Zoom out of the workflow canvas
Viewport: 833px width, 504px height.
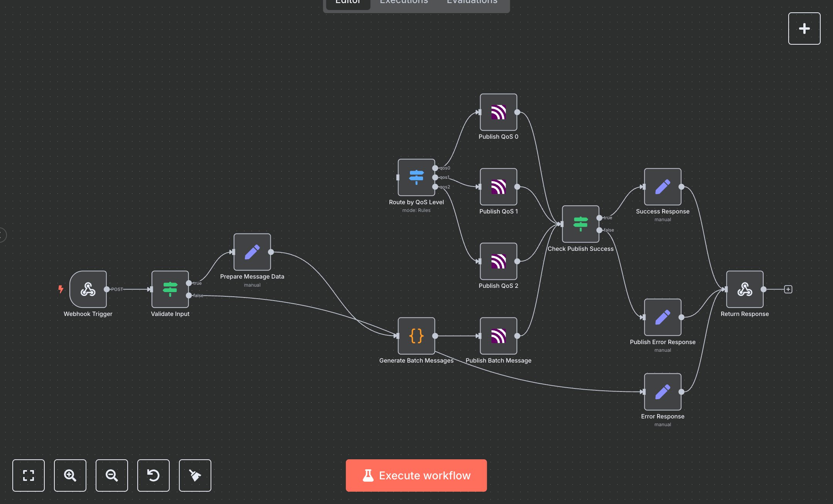112,475
